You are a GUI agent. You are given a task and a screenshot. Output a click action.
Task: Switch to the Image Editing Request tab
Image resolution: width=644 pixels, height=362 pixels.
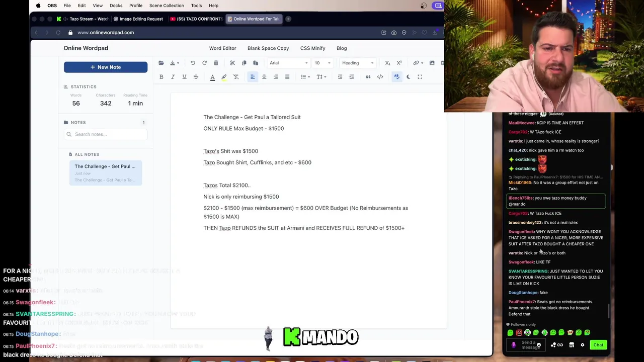138,19
